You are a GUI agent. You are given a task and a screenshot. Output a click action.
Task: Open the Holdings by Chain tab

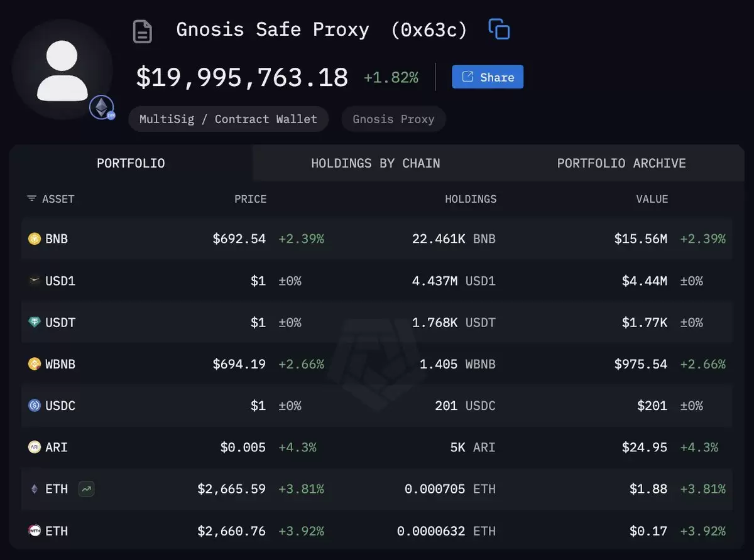pyautogui.click(x=376, y=163)
